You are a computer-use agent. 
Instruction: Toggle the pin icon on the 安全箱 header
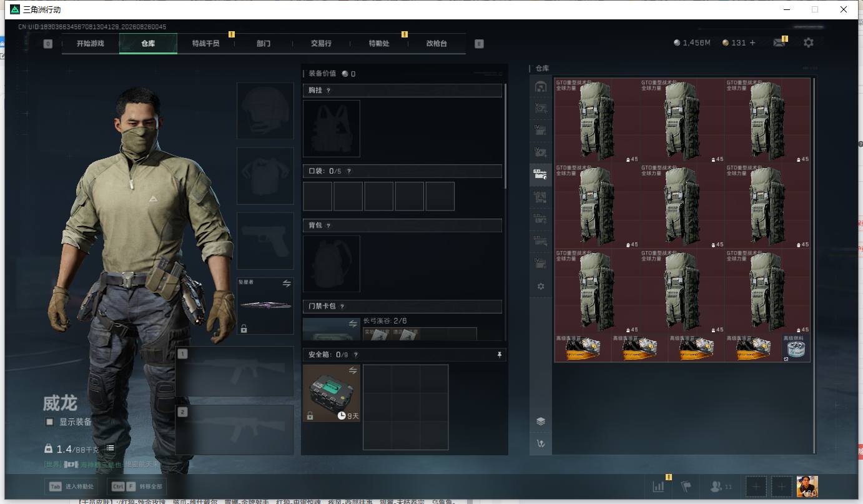tap(499, 355)
